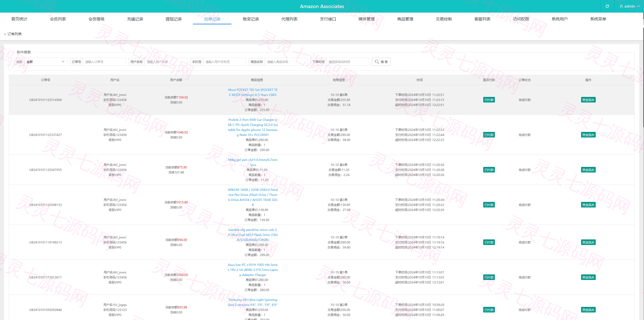Open 系统用户 tab
Screen dimensions: 644x320
point(559,19)
